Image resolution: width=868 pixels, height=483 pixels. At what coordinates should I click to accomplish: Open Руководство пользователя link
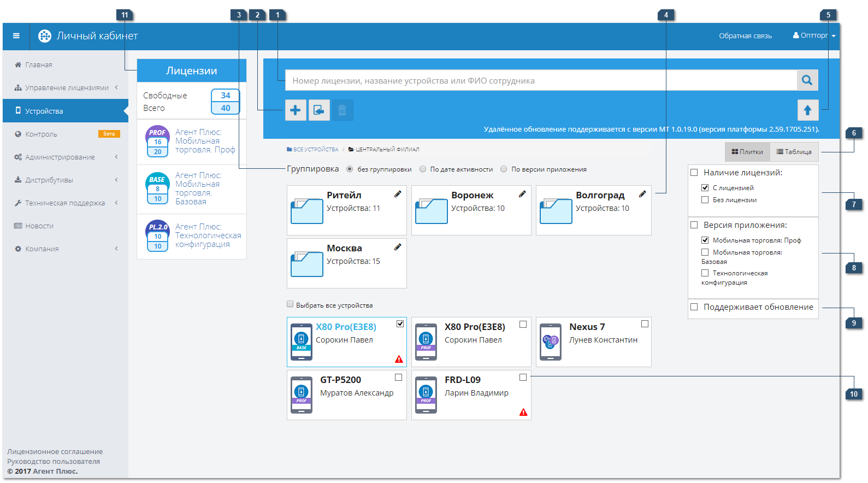[x=54, y=461]
